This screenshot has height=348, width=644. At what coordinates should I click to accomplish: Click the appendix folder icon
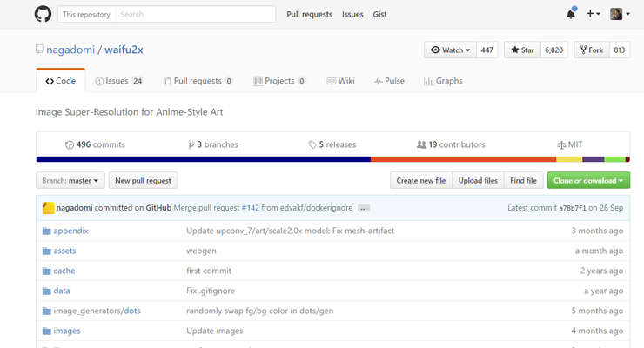click(46, 231)
